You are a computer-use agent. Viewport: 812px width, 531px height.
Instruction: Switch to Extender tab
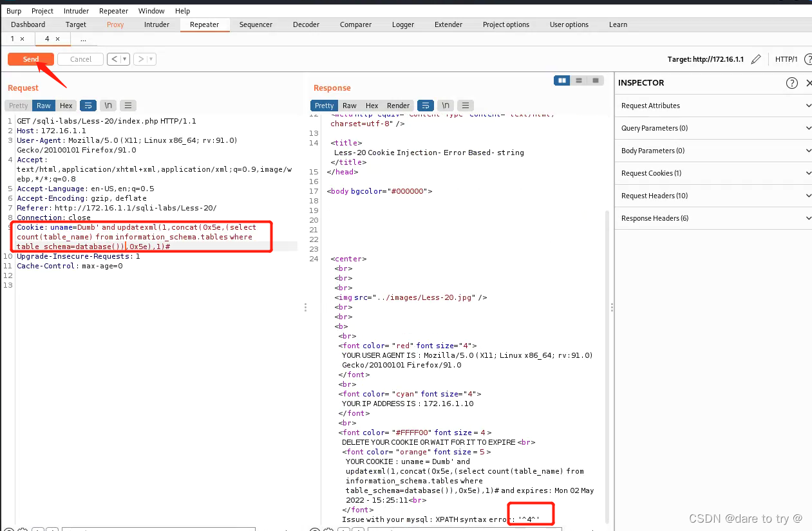pyautogui.click(x=448, y=24)
